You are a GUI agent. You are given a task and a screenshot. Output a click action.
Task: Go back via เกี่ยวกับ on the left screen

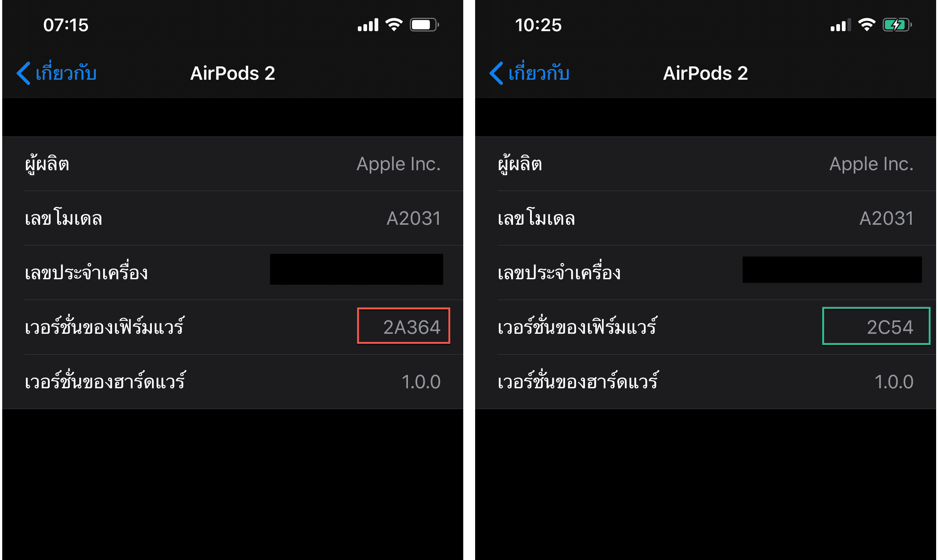[x=66, y=73]
